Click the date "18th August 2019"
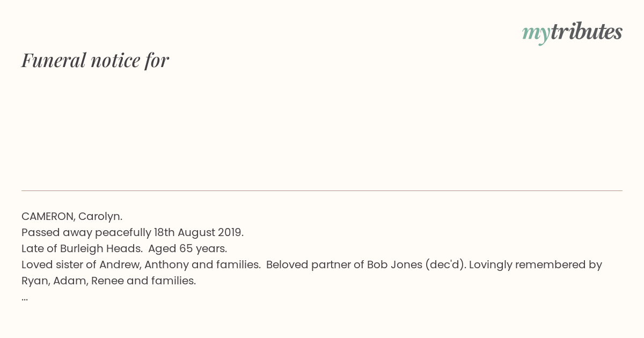Viewport: 644px width, 338px height. [x=198, y=233]
